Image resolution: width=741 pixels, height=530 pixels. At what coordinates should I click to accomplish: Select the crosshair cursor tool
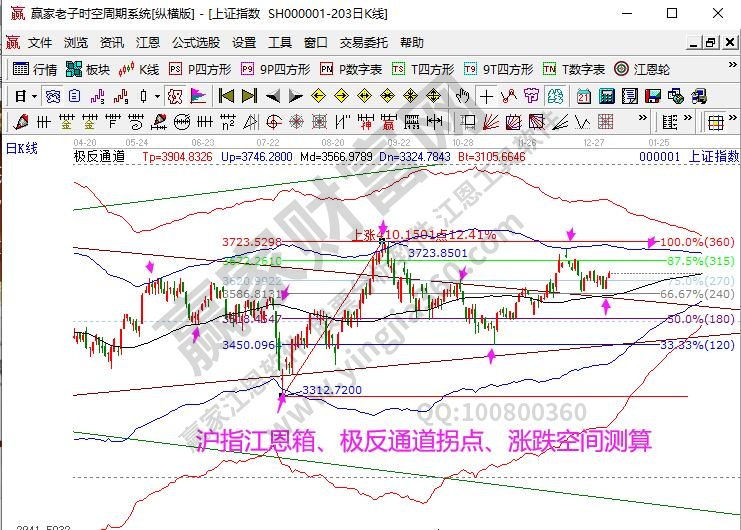coord(486,96)
